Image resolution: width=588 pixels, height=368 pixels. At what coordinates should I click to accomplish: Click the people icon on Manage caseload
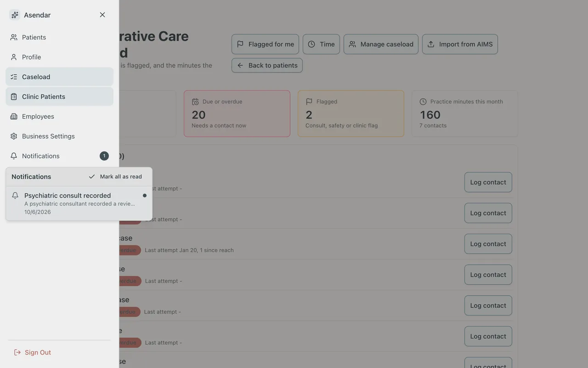352,44
